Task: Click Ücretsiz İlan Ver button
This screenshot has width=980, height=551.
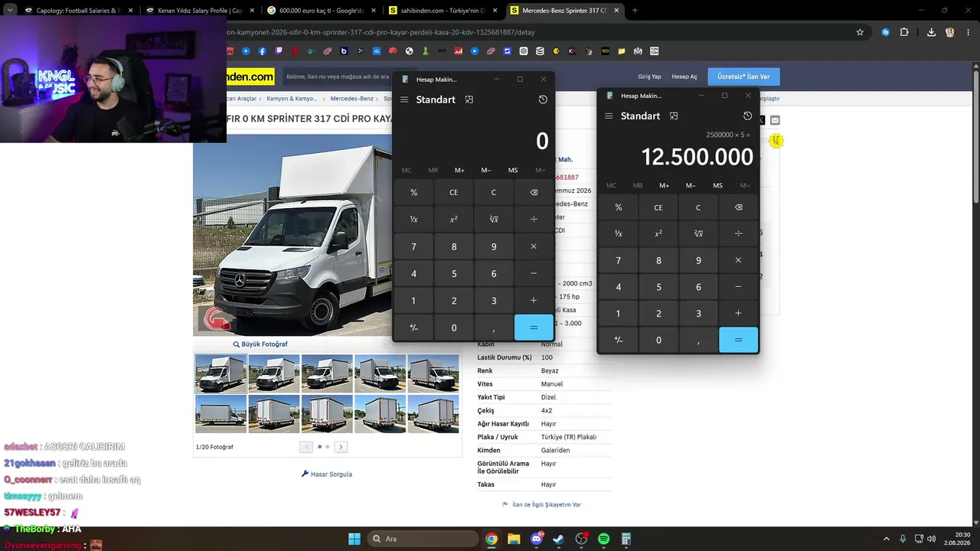Action: point(744,77)
